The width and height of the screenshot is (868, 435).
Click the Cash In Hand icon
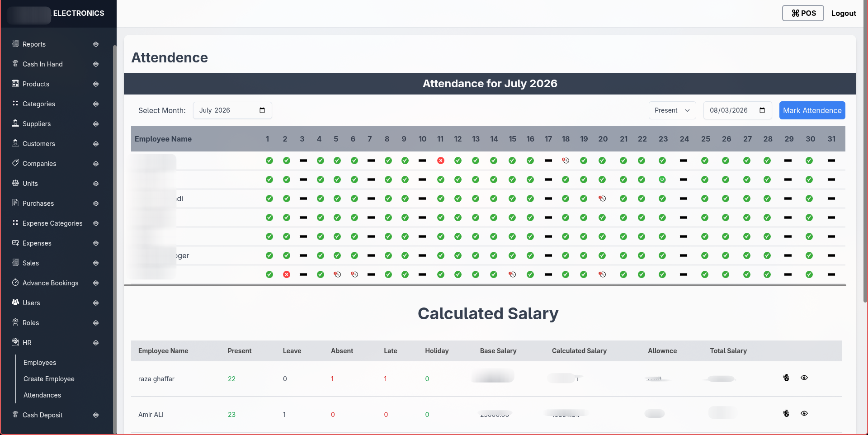click(x=15, y=64)
